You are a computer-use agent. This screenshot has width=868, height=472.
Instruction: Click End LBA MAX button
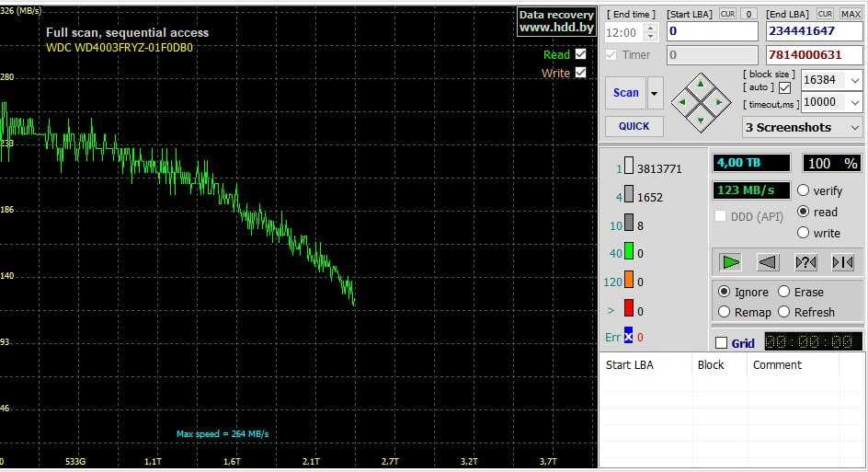851,14
